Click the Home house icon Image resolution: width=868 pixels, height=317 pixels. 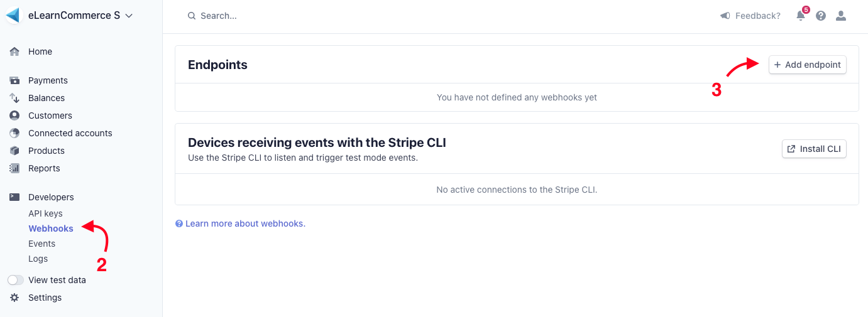pyautogui.click(x=14, y=51)
